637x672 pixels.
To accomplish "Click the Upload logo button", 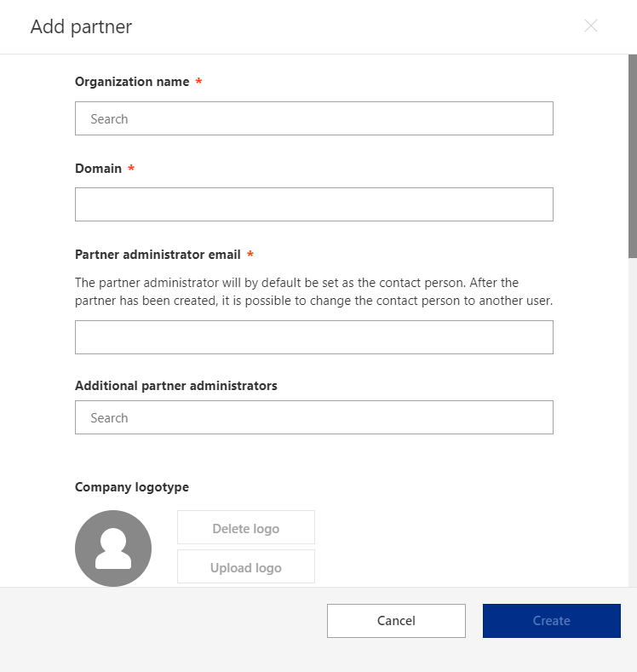I will (x=245, y=567).
